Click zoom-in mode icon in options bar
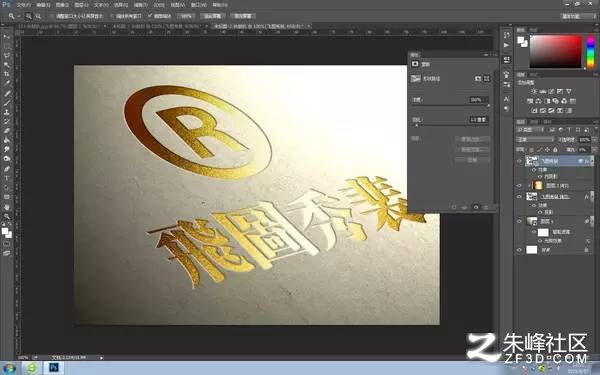The height and width of the screenshot is (375, 600). coord(28,16)
